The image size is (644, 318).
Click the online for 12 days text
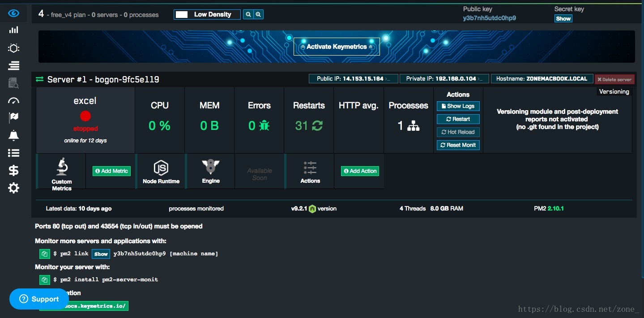point(85,141)
